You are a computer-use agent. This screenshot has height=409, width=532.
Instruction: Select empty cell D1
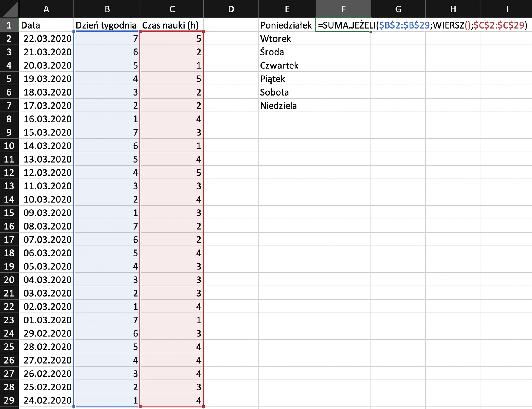click(x=231, y=25)
